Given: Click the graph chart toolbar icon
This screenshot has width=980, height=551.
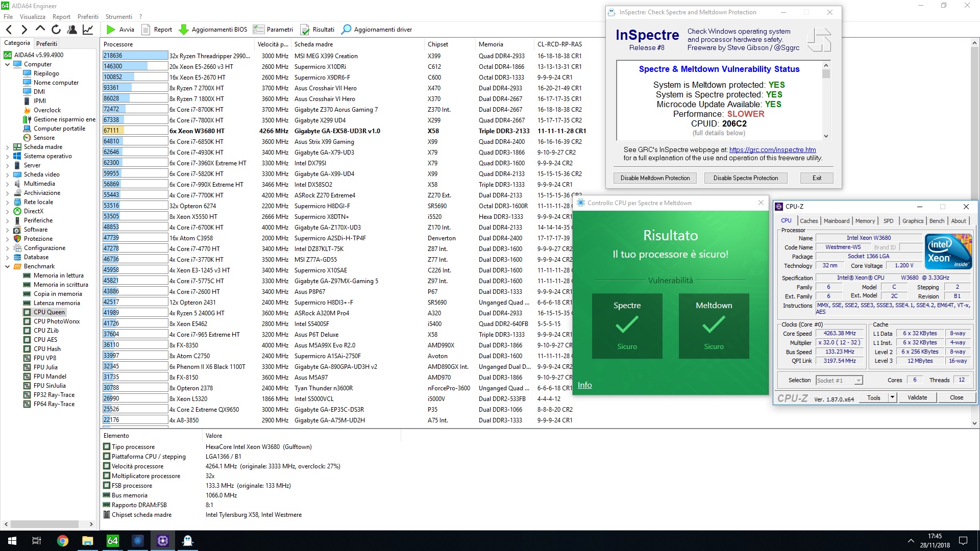Looking at the screenshot, I should tap(88, 30).
